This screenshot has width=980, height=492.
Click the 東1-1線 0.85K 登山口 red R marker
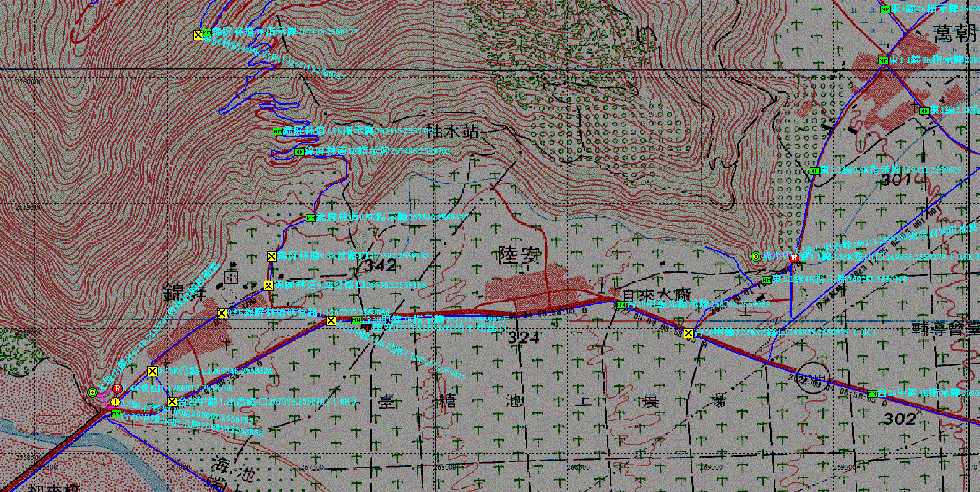794,257
